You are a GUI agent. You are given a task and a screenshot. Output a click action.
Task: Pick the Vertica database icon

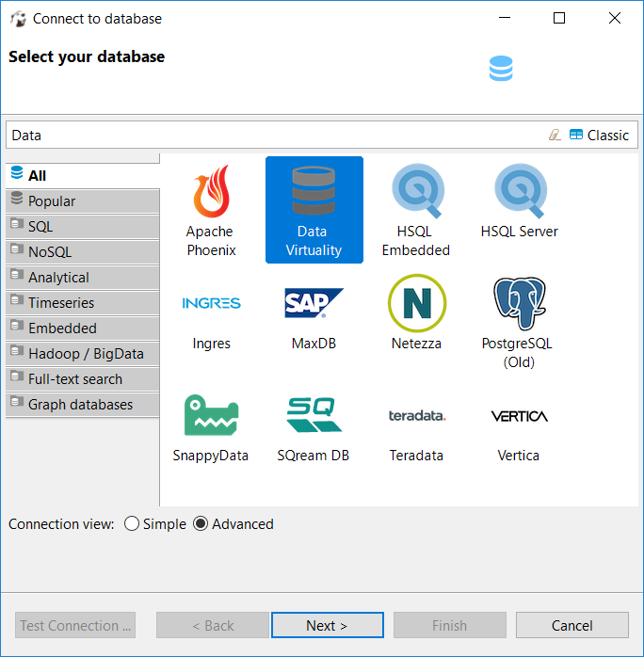coord(520,416)
